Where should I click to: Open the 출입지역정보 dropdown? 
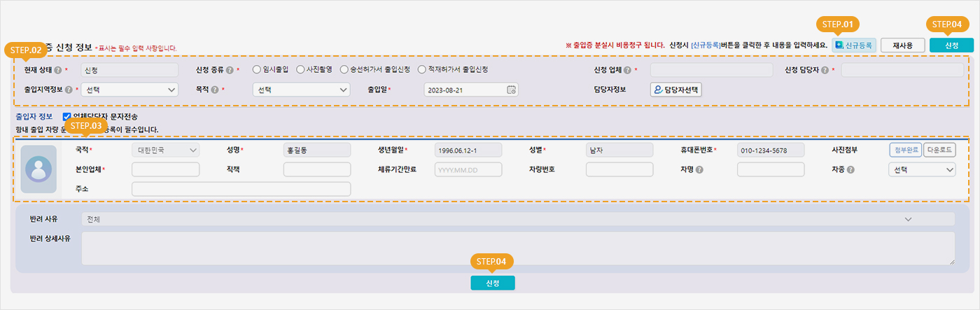tap(129, 90)
